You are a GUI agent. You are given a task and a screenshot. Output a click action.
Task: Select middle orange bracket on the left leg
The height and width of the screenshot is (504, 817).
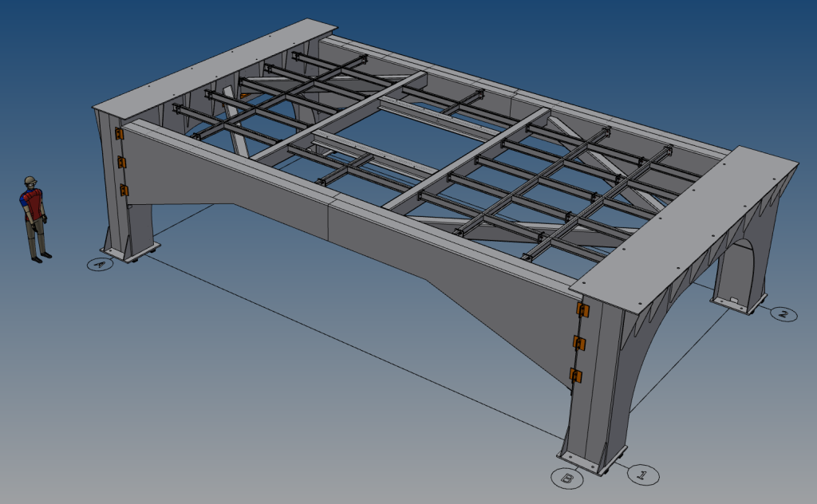[122, 163]
